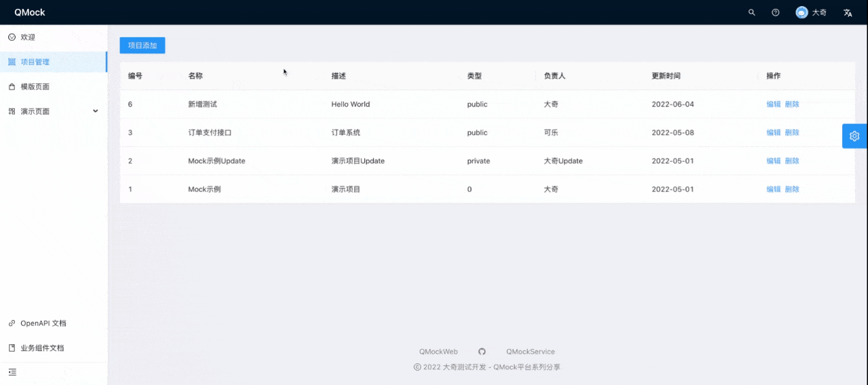Edit the 新增测试 project row
This screenshot has height=385, width=868.
click(774, 104)
